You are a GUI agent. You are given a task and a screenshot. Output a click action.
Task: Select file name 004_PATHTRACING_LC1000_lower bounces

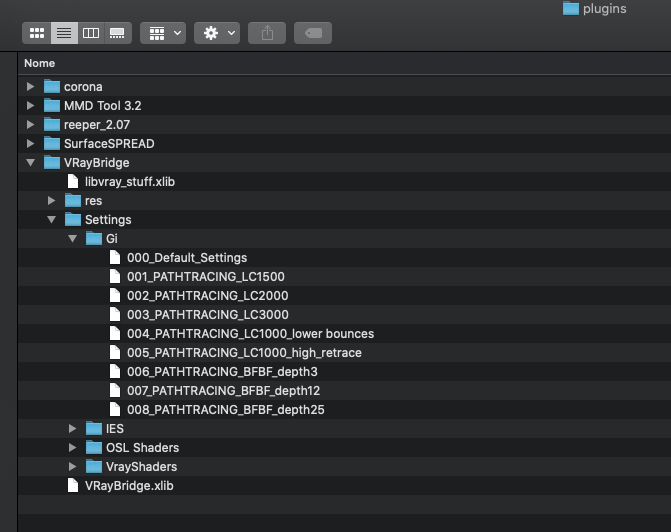click(250, 333)
